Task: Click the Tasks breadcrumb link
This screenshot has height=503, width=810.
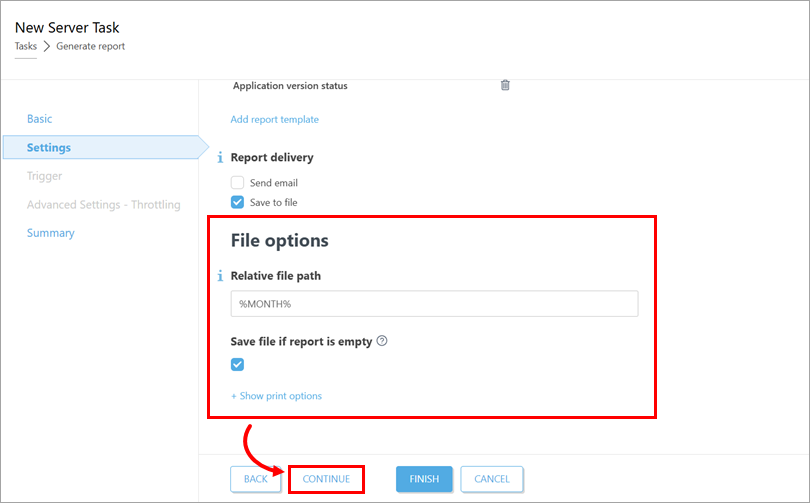Action: point(25,46)
